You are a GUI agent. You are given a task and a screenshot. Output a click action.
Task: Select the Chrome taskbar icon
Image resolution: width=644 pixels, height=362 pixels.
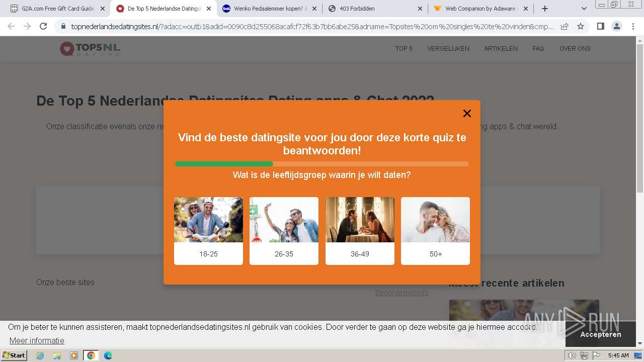click(91, 355)
